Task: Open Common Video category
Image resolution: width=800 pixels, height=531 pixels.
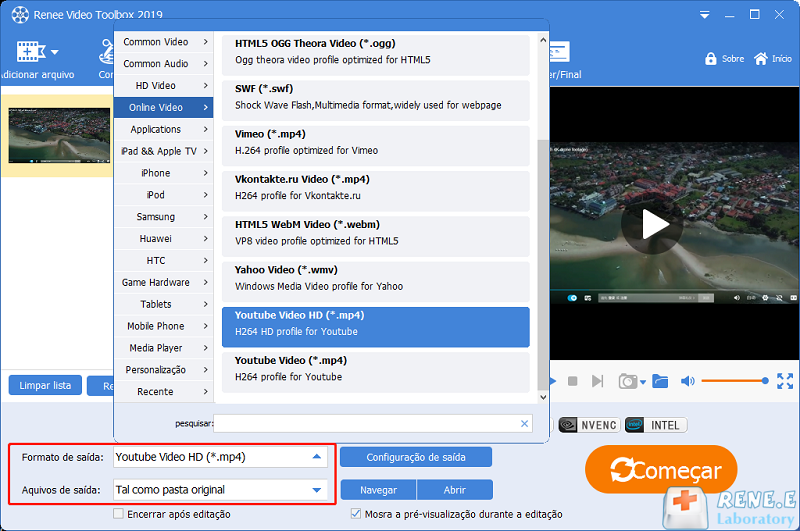Action: click(x=163, y=42)
